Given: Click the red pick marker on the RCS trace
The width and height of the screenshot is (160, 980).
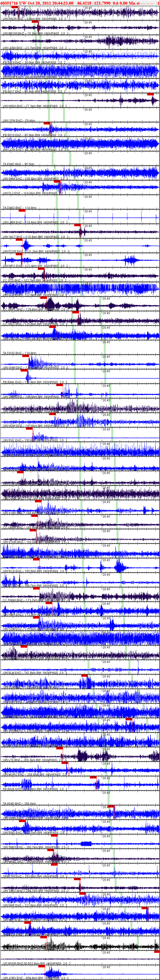Looking at the screenshot, I should pyautogui.click(x=37, y=559).
